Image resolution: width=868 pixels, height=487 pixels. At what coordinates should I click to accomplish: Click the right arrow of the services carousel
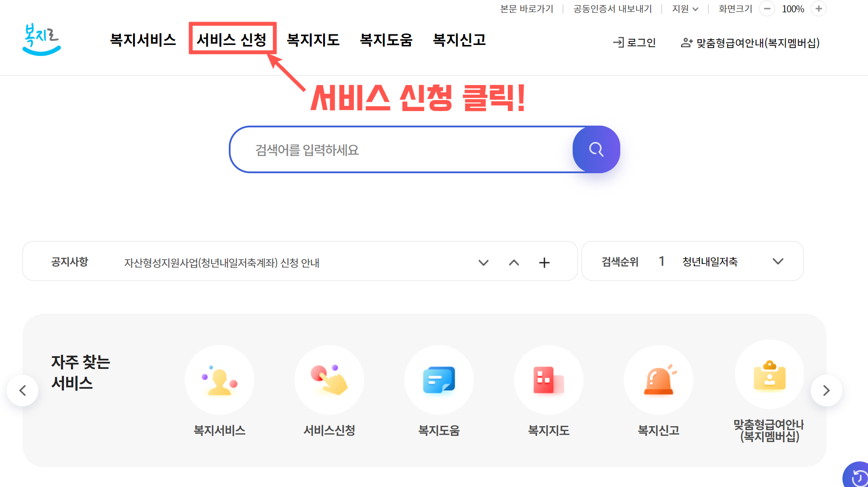827,390
